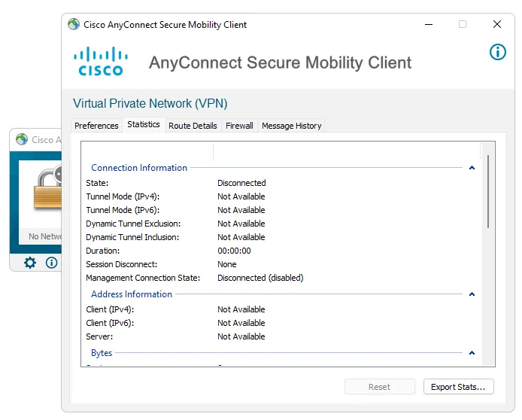This screenshot has width=522, height=420.
Task: Click the info icon beside the AnyConnect header
Action: [x=497, y=52]
